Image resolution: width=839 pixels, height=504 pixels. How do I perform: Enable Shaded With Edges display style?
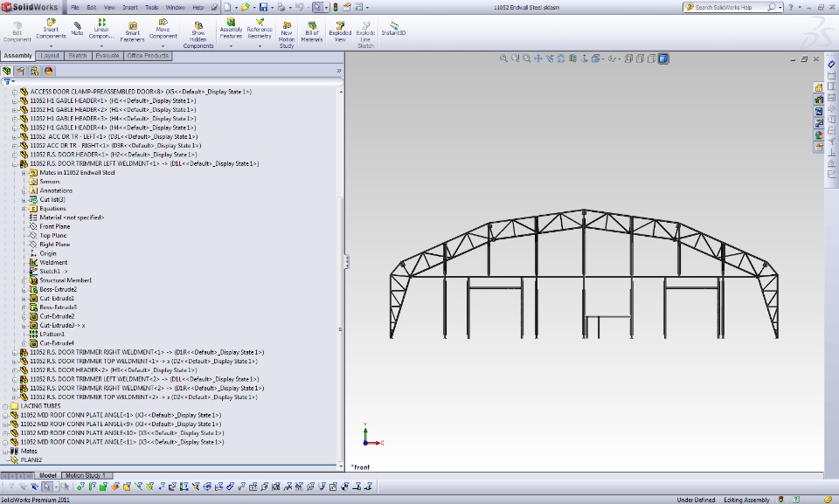pyautogui.click(x=663, y=59)
